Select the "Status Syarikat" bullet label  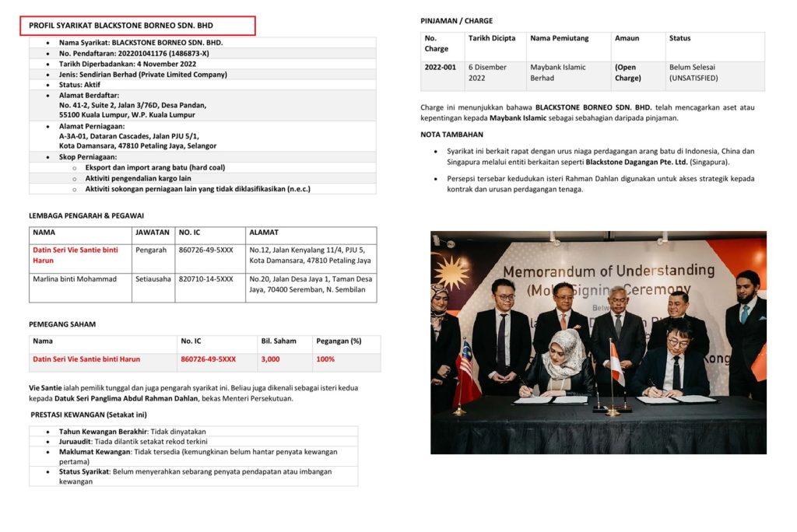[84, 471]
